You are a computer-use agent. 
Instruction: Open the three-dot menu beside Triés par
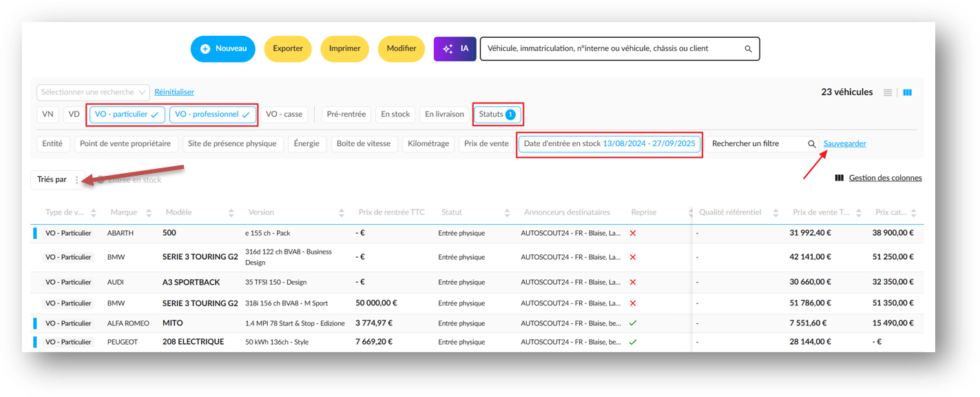pyautogui.click(x=76, y=180)
